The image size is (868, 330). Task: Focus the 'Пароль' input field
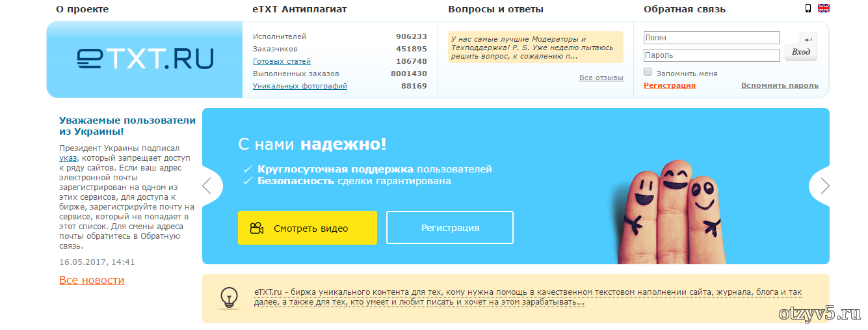pos(711,55)
